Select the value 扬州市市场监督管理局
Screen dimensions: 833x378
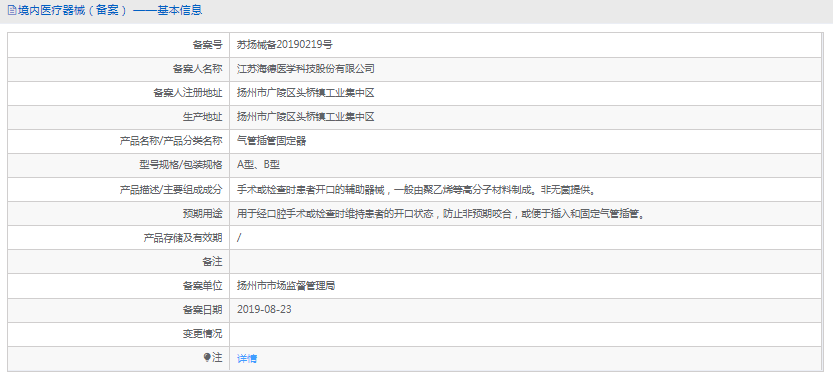pos(286,286)
